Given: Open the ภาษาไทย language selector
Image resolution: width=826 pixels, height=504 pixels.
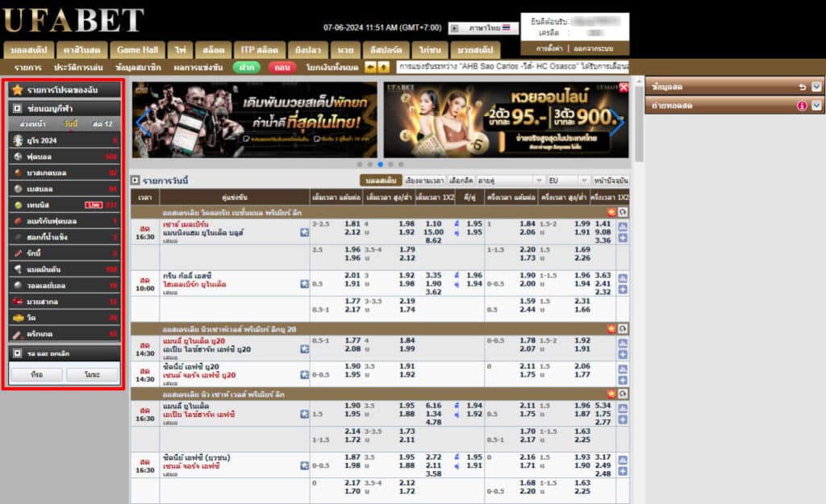Looking at the screenshot, I should (484, 28).
